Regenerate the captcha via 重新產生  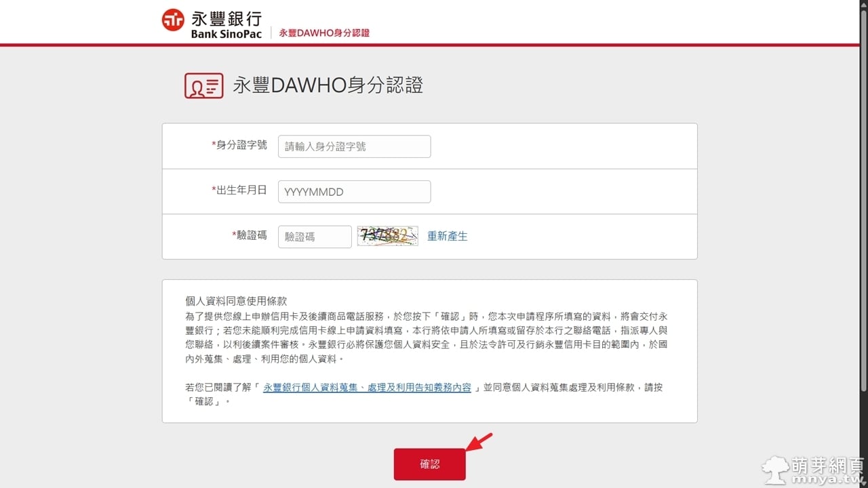[x=447, y=237]
